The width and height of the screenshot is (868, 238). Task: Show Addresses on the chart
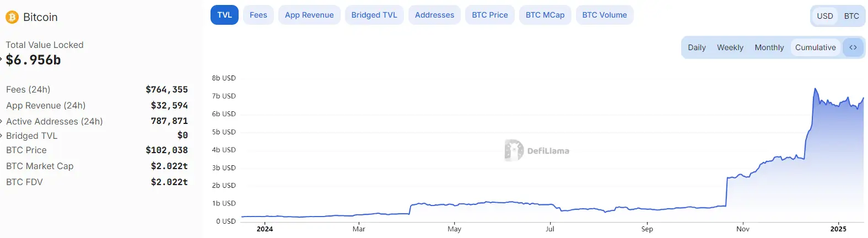pyautogui.click(x=434, y=15)
